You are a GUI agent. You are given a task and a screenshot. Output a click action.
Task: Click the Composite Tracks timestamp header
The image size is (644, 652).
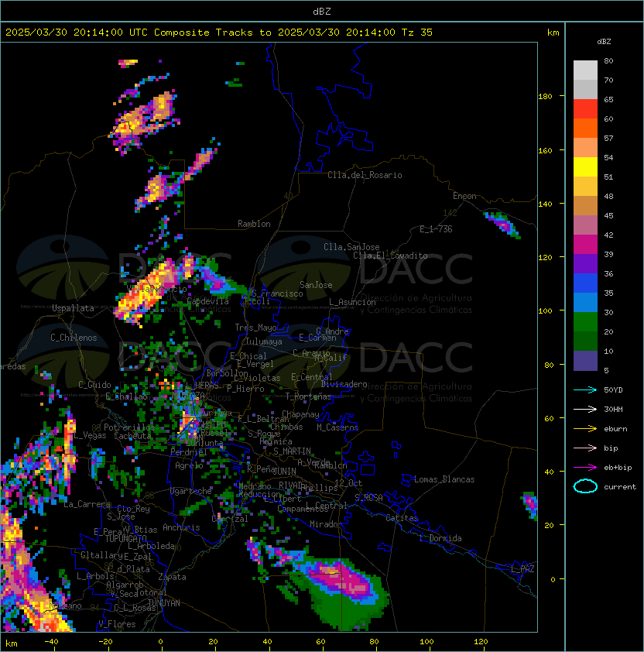(x=219, y=33)
